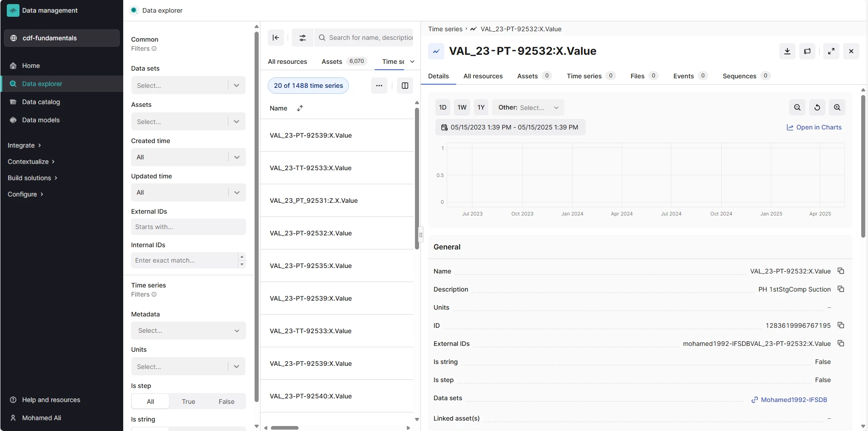Toggle the filters settings icon
This screenshot has height=431, width=868.
click(x=303, y=38)
